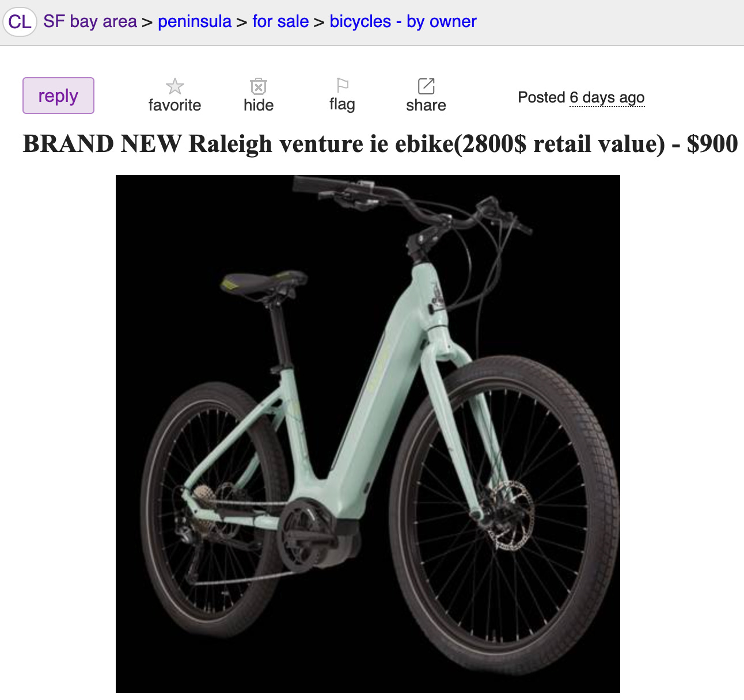Click the $900 price in the title
This screenshot has height=700, width=744.
[712, 144]
